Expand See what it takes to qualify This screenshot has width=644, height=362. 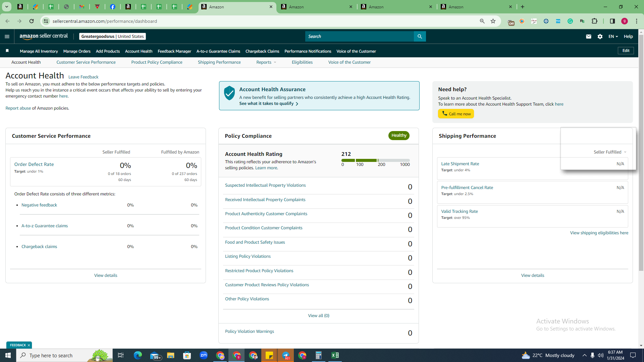pos(269,104)
